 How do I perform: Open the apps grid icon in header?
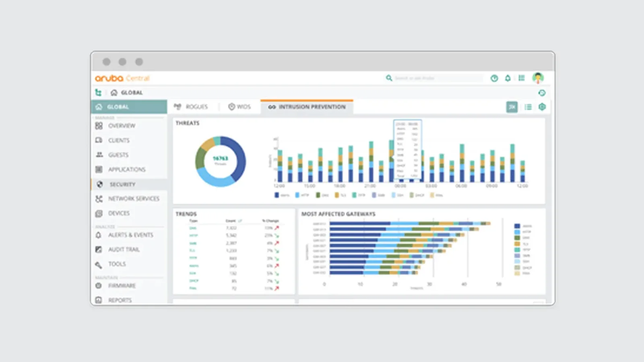pyautogui.click(x=522, y=78)
